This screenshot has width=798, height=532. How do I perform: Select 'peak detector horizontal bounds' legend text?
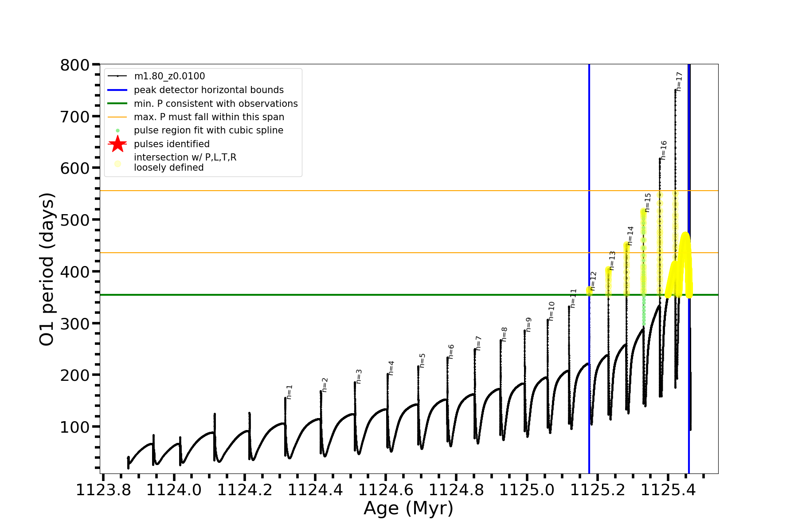click(x=209, y=90)
